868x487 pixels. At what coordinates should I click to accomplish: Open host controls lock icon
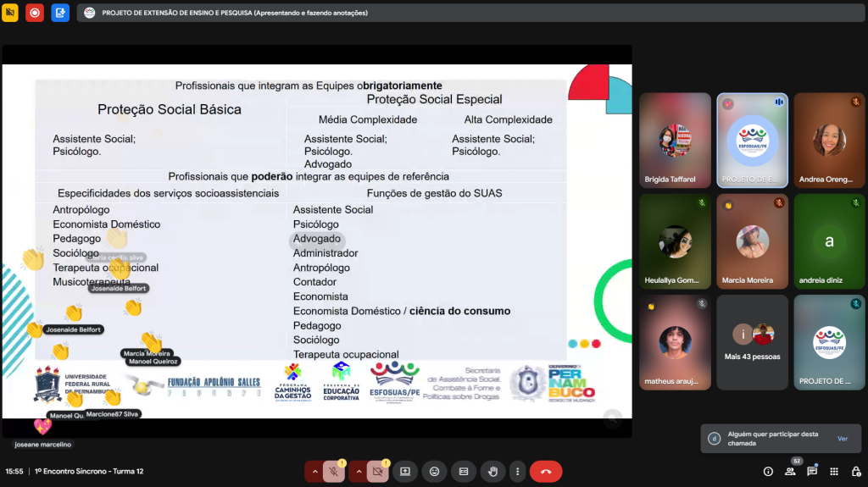tap(855, 472)
